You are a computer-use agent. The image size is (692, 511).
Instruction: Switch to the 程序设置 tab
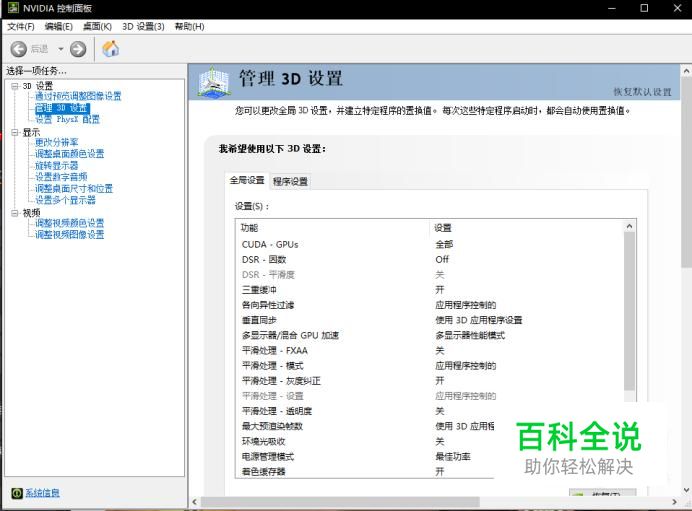[290, 181]
